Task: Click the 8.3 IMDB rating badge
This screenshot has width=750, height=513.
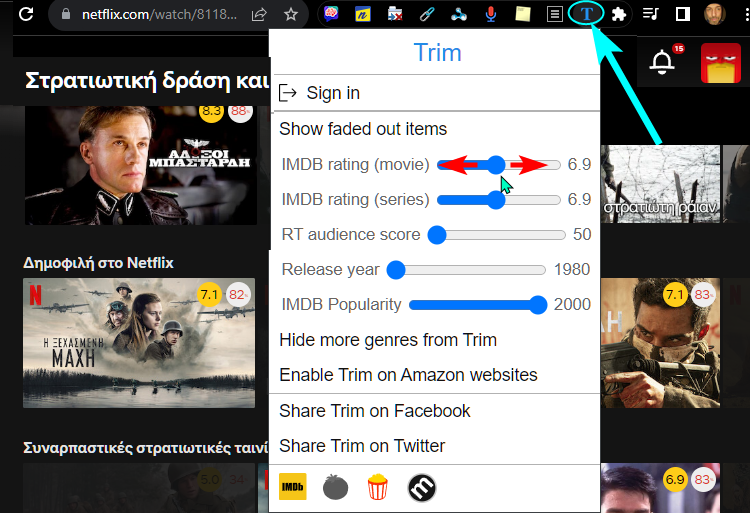Action: tap(211, 112)
